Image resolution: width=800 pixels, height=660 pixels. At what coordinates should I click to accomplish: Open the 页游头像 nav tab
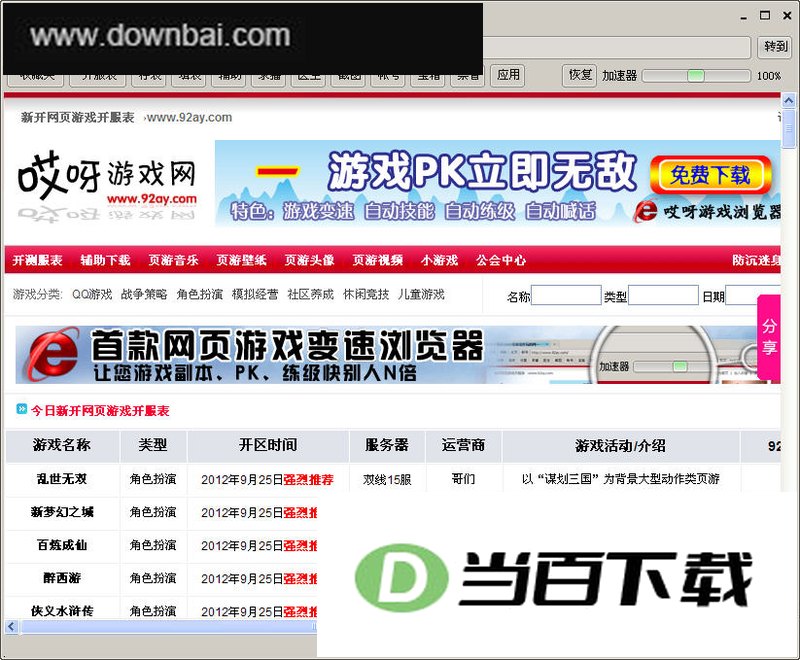(309, 260)
